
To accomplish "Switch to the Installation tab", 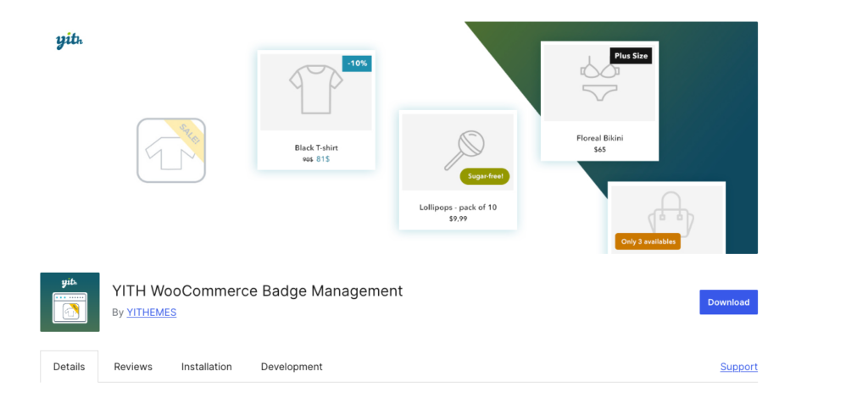I will (x=207, y=367).
